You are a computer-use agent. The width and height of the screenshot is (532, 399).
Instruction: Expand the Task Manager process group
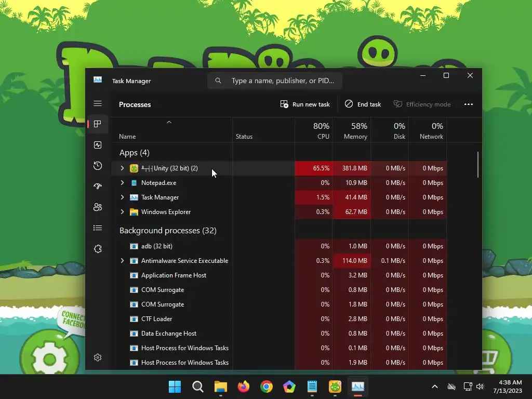pos(123,197)
